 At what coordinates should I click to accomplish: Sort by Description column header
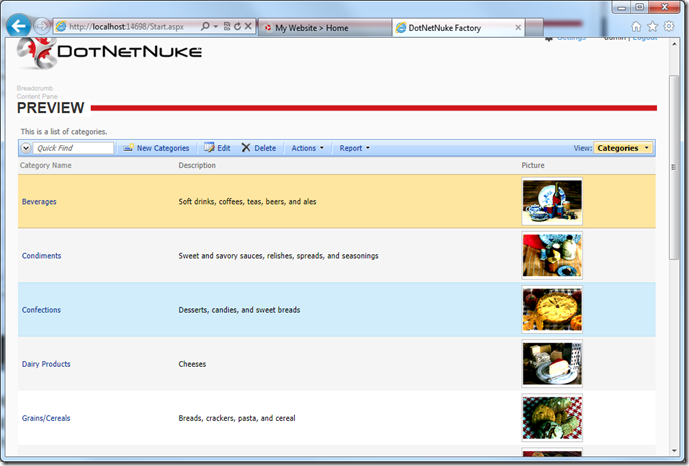197,165
